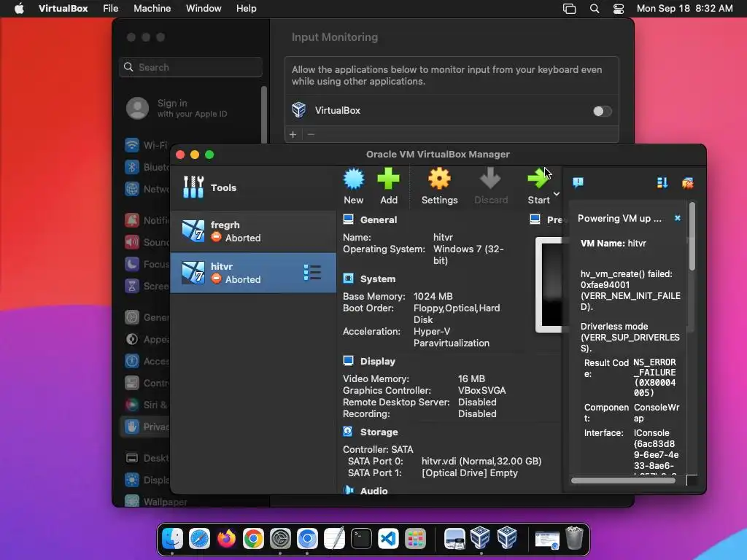Click the Storage section disk icon

(x=348, y=432)
